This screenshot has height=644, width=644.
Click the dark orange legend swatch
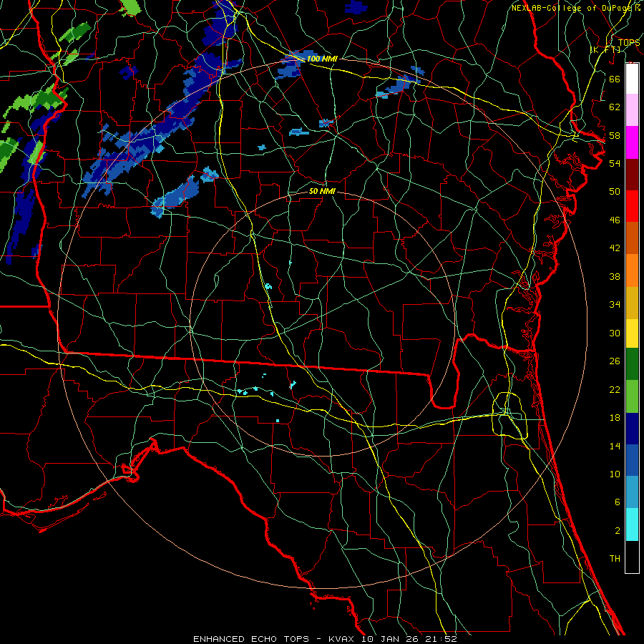(632, 238)
